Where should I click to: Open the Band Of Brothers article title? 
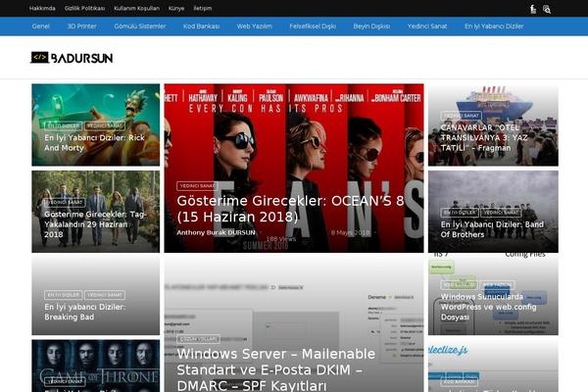coord(492,229)
